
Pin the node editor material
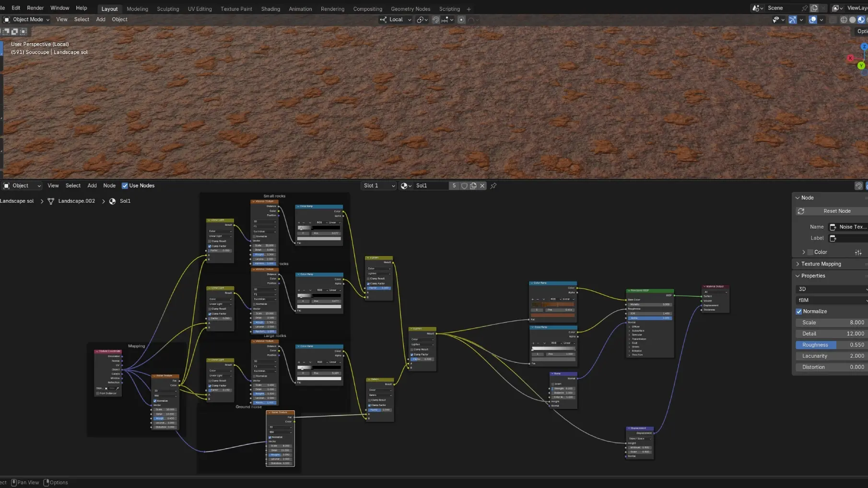(x=493, y=186)
